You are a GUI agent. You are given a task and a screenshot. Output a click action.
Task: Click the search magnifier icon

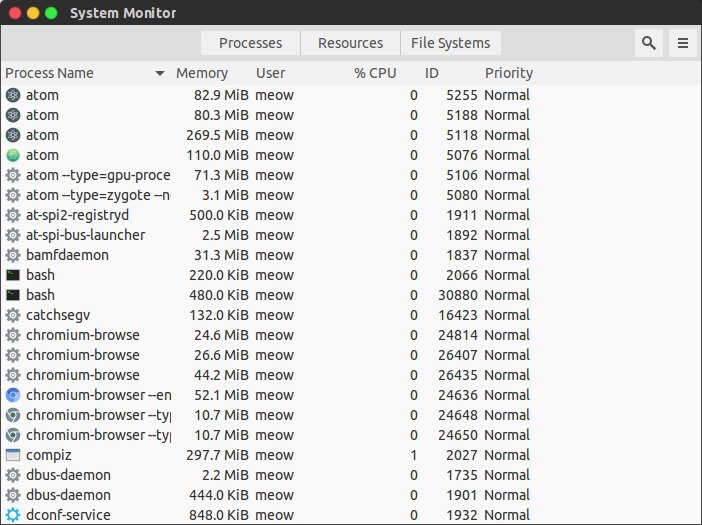point(649,43)
